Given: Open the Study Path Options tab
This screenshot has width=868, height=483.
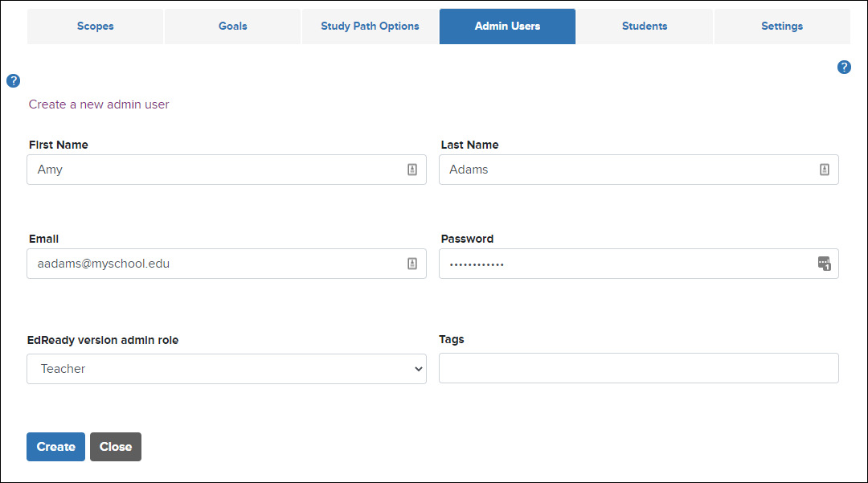Looking at the screenshot, I should 370,26.
